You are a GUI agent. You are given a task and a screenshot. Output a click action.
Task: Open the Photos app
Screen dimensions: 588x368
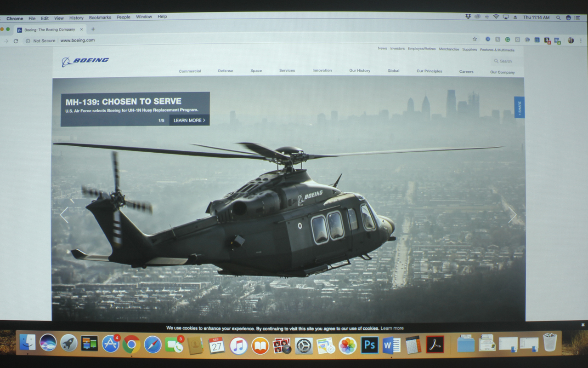pyautogui.click(x=348, y=345)
